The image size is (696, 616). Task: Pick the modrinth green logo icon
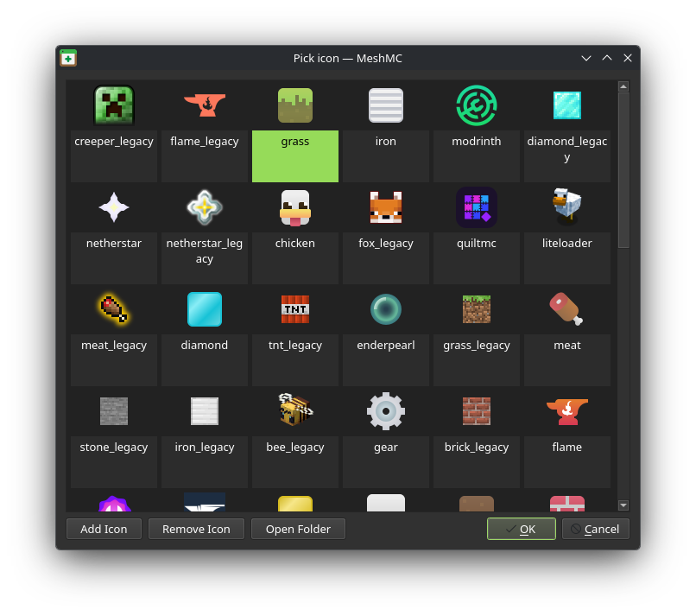click(x=477, y=106)
